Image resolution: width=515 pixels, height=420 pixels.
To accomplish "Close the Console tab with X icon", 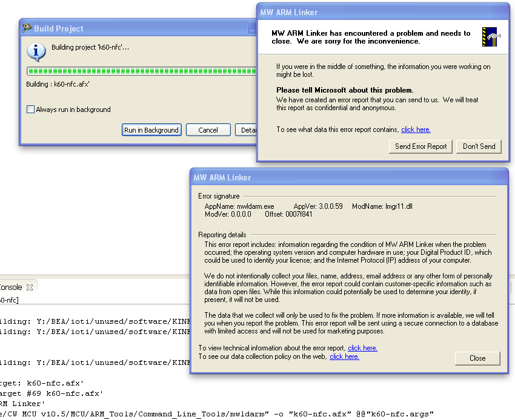I will pyautogui.click(x=30, y=287).
